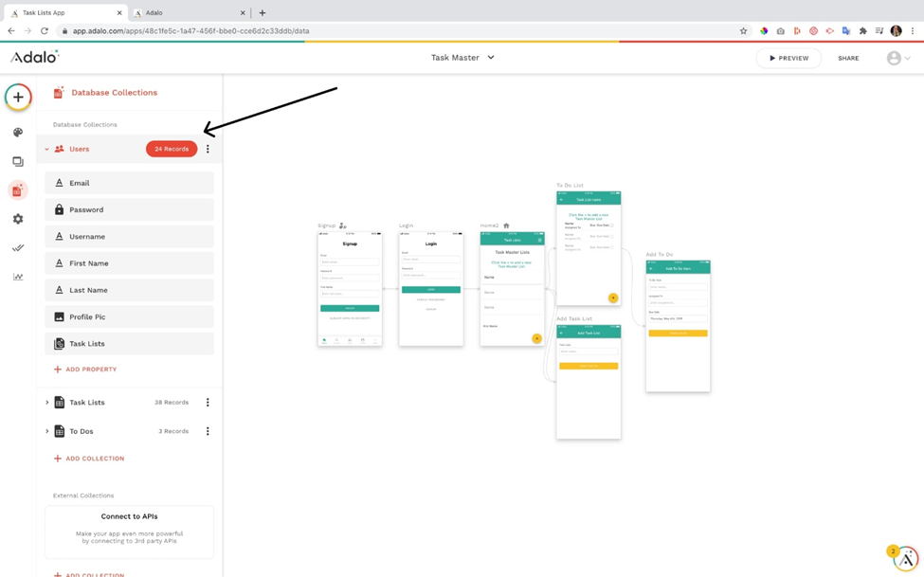Bookmark this page with star icon
Screen dimensions: 924x577
(x=743, y=30)
